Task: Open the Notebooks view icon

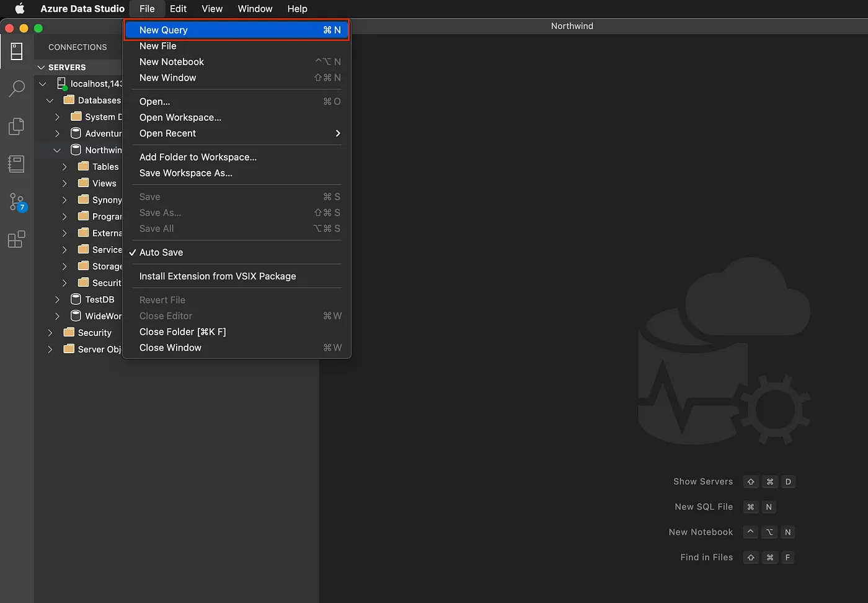Action: click(x=17, y=164)
